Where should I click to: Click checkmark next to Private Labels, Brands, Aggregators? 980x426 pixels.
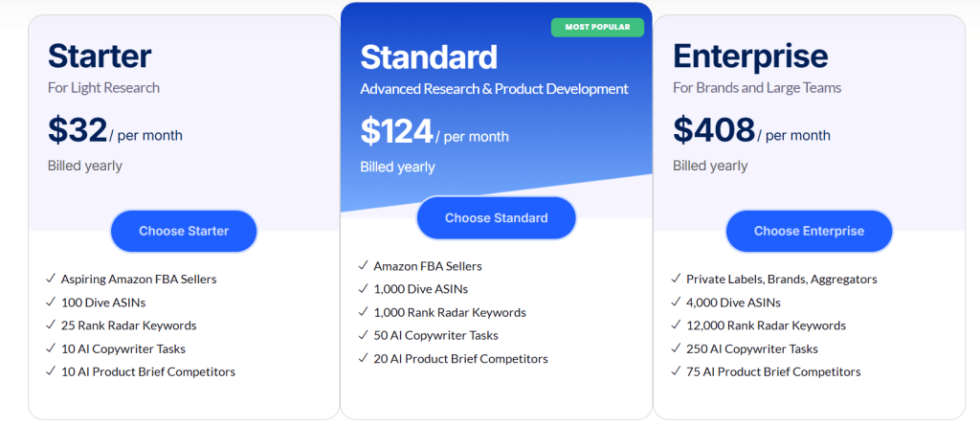677,279
